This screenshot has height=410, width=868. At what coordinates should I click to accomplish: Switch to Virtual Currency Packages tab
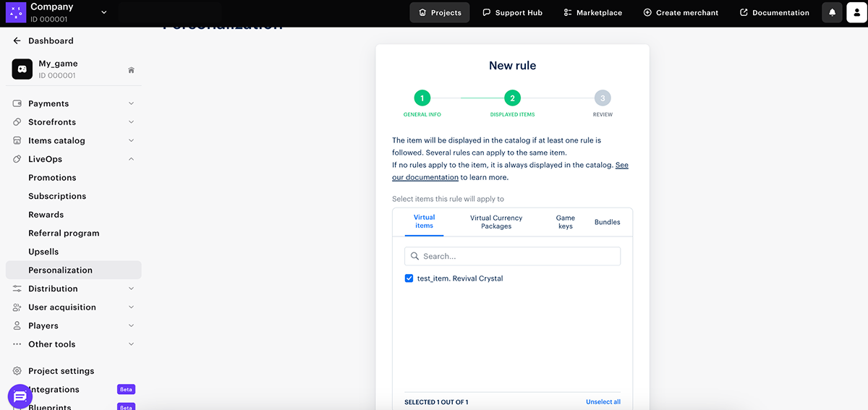coord(495,222)
